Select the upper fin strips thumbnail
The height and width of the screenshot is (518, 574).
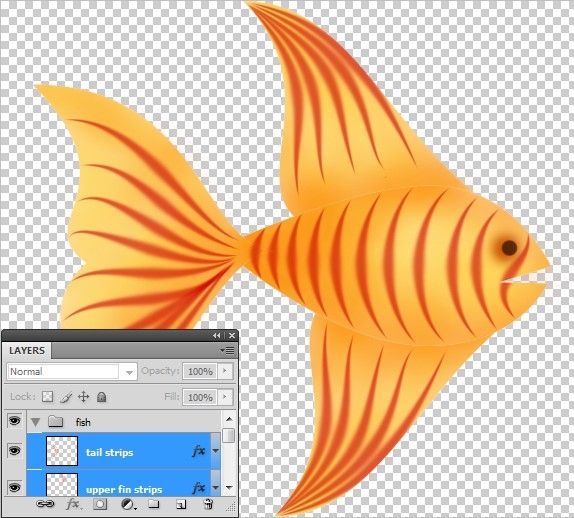pyautogui.click(x=62, y=485)
